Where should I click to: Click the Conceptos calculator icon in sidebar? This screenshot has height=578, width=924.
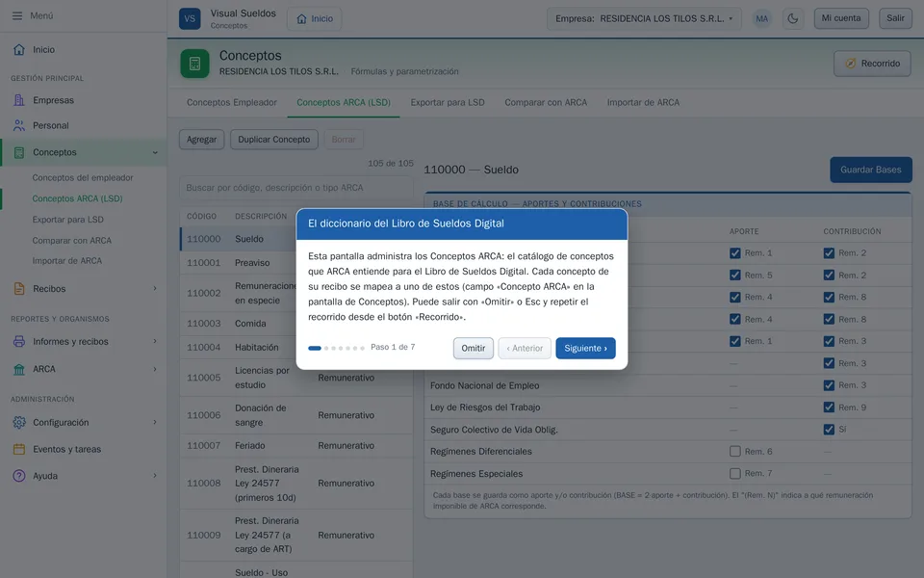[x=19, y=152]
